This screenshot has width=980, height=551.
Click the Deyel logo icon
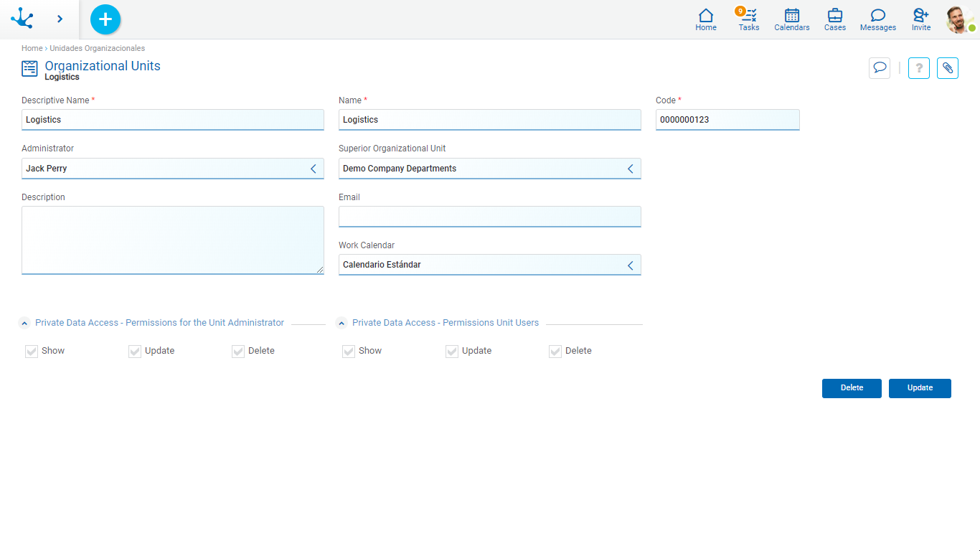tap(22, 19)
